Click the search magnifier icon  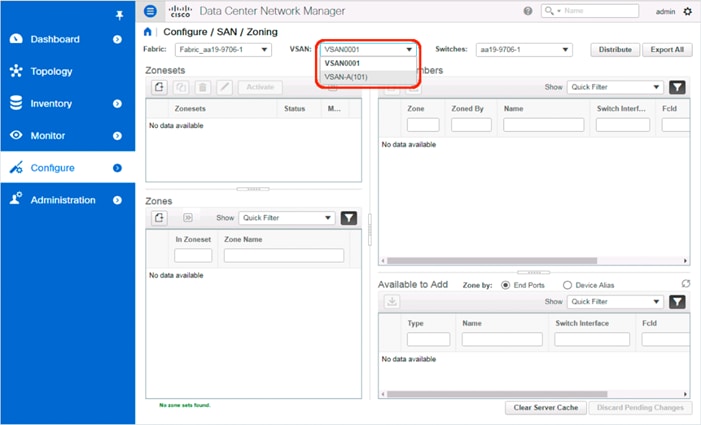point(549,10)
